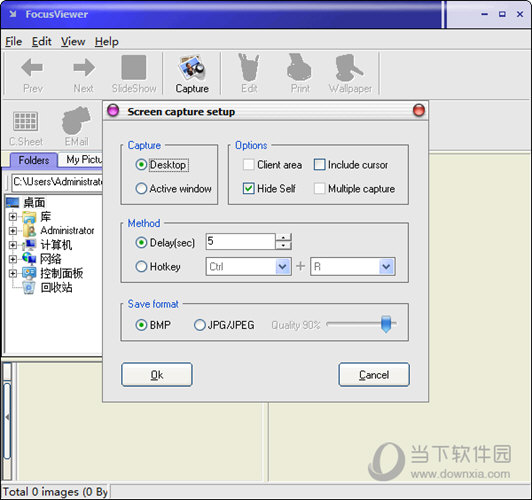The height and width of the screenshot is (500, 532).
Task: Select the Desktop capture radio button
Action: click(x=141, y=165)
